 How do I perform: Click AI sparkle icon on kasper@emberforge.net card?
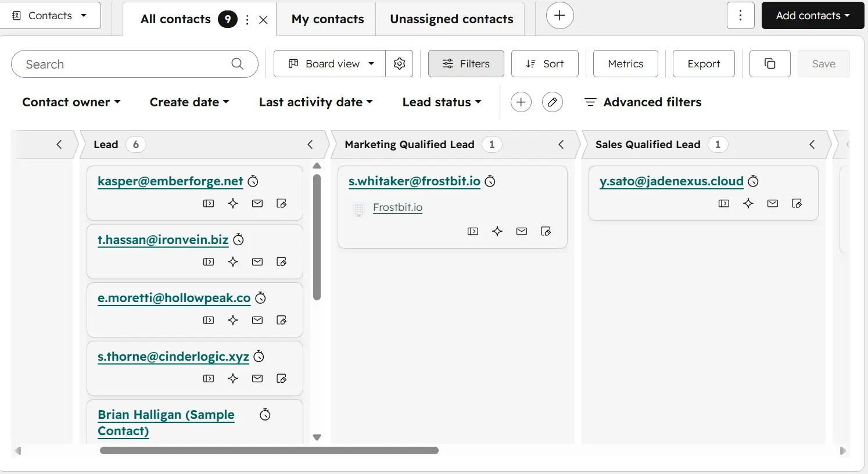233,203
